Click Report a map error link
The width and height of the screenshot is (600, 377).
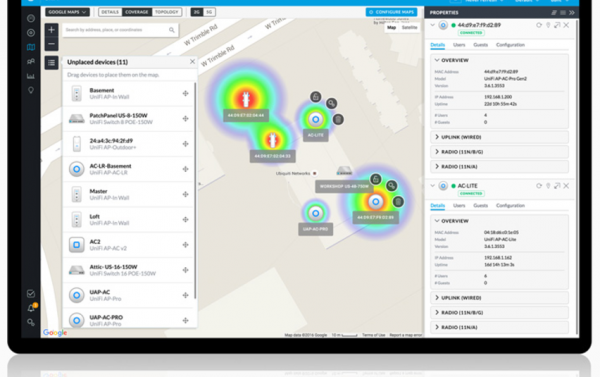coord(406,335)
